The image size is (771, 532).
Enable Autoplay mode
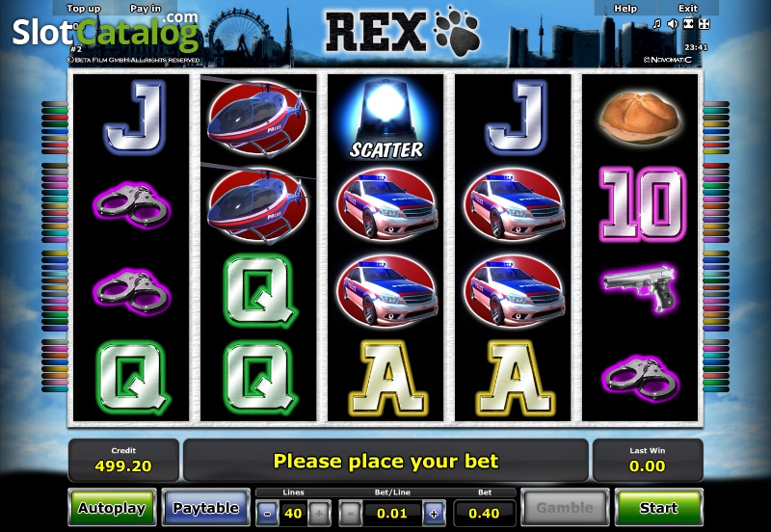(112, 507)
